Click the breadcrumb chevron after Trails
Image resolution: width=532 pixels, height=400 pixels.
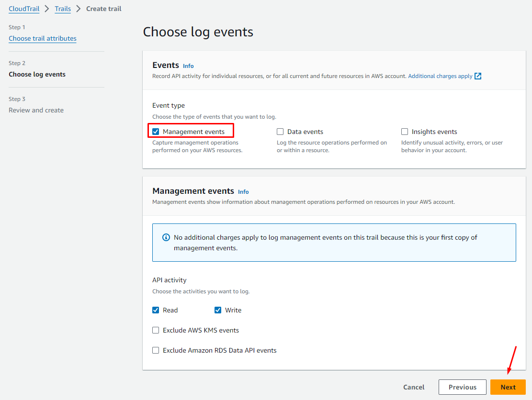pos(79,9)
